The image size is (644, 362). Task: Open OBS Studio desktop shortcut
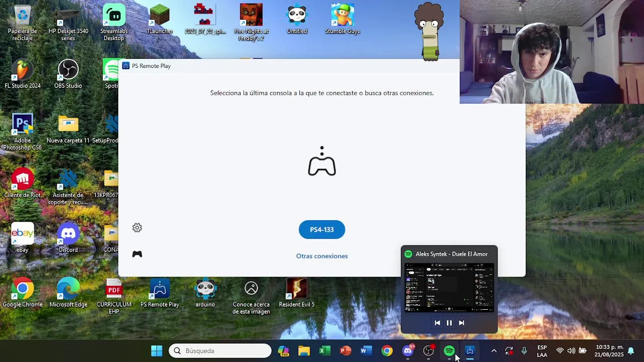[x=68, y=74]
